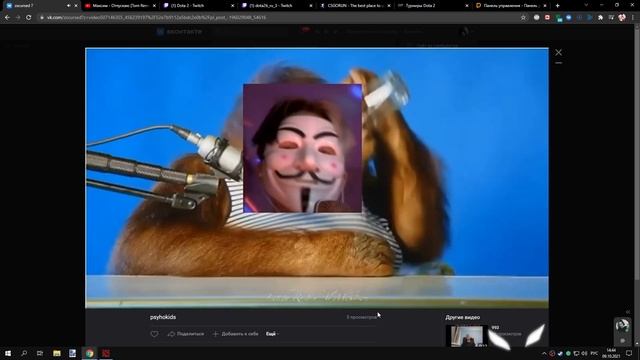
Task: Mute the active VK tab via speaker icon
Action: pyautogui.click(x=68, y=6)
